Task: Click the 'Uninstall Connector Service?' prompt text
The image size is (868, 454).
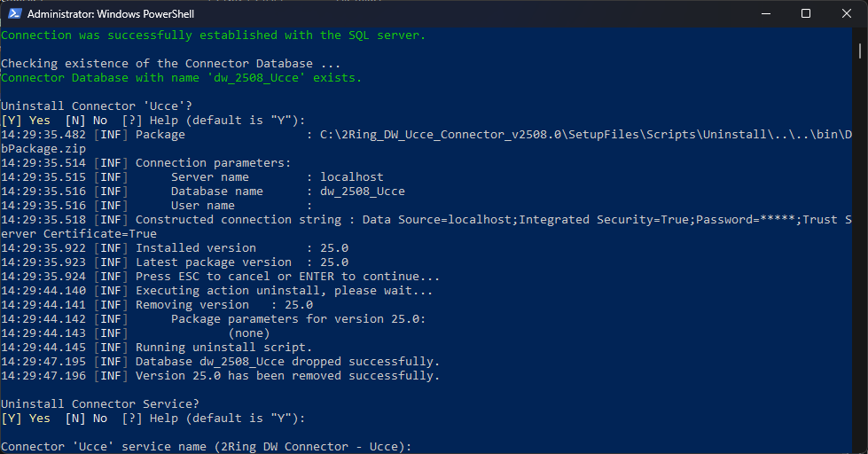Action: [x=93, y=404]
